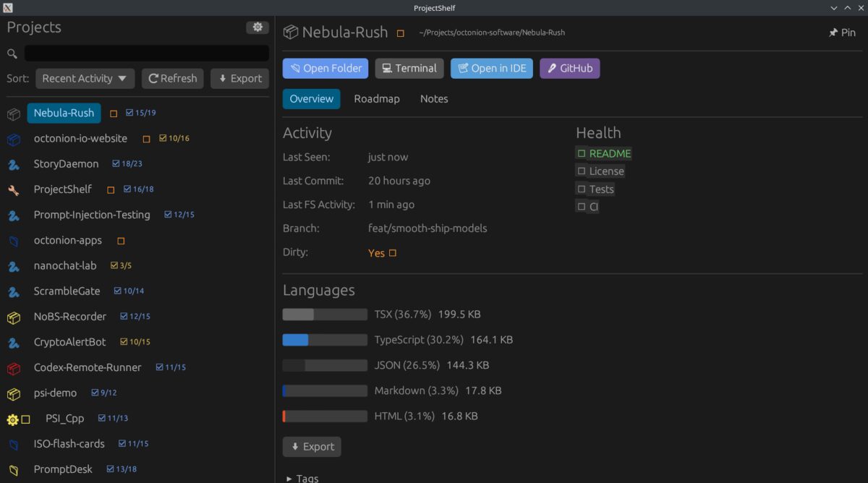Click the yellow icon beside PromptDesk
This screenshot has height=483, width=868.
(13, 469)
